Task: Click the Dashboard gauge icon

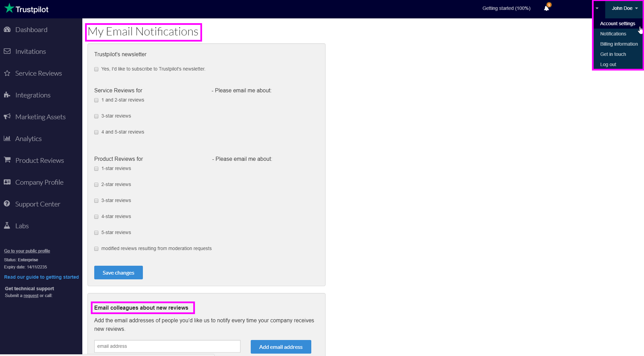Action: coord(7,30)
